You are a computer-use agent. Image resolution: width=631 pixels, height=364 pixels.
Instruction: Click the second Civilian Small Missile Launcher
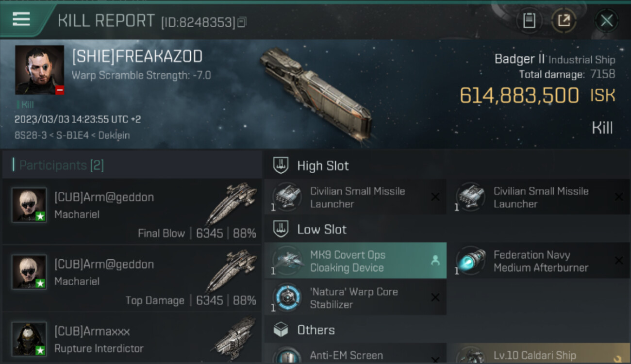(538, 197)
